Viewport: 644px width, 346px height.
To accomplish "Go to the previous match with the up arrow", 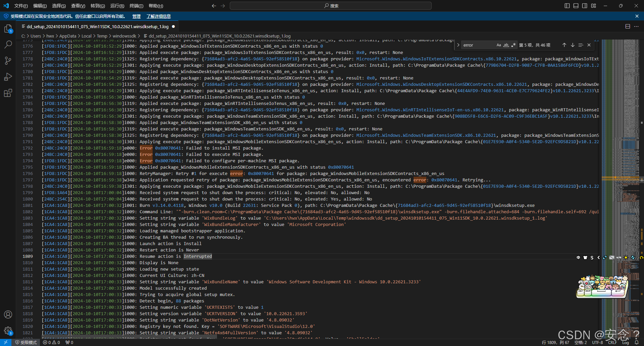I will (564, 45).
